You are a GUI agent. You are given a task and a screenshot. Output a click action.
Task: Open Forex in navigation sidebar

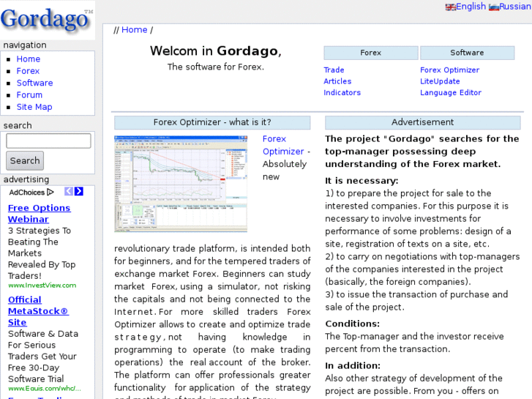click(x=28, y=71)
